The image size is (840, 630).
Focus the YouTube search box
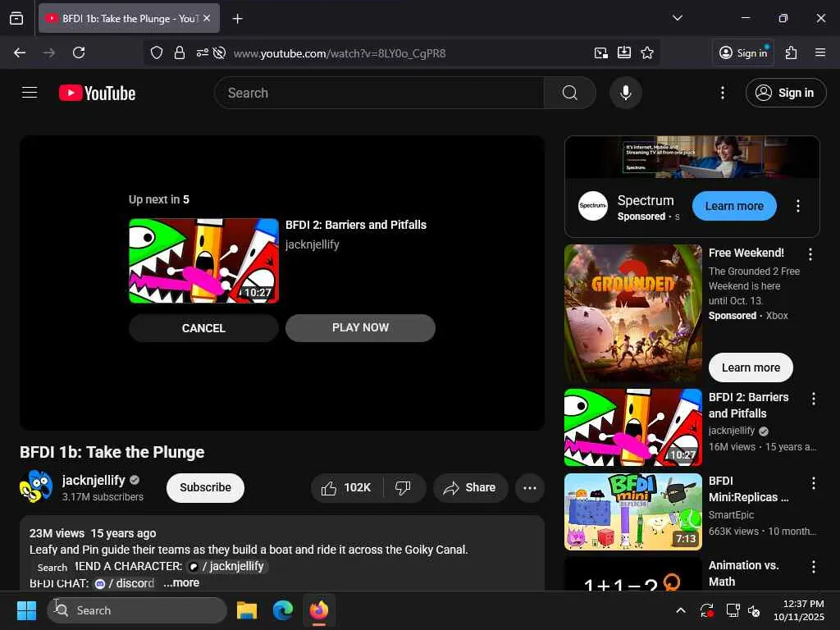coord(379,93)
